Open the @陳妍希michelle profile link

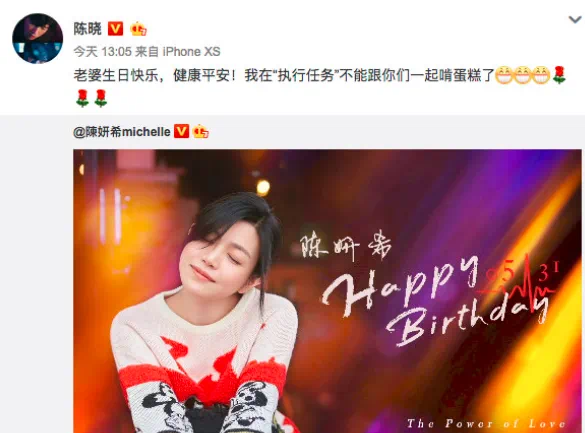[x=122, y=132]
